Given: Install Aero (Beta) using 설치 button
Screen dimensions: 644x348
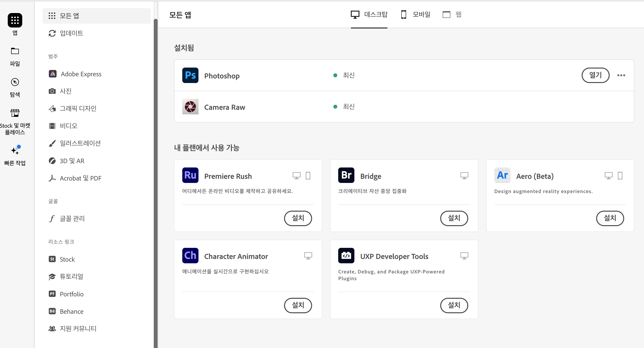Looking at the screenshot, I should coord(610,218).
